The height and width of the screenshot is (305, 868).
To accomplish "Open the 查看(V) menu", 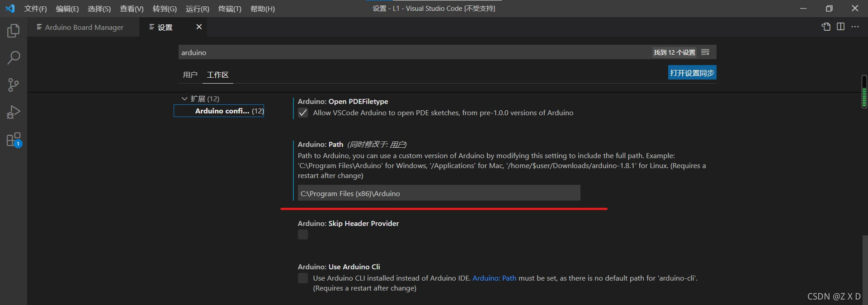I will click(132, 9).
